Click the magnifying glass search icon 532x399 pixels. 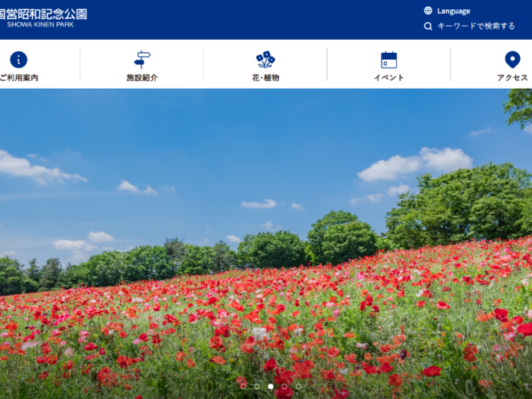[428, 26]
